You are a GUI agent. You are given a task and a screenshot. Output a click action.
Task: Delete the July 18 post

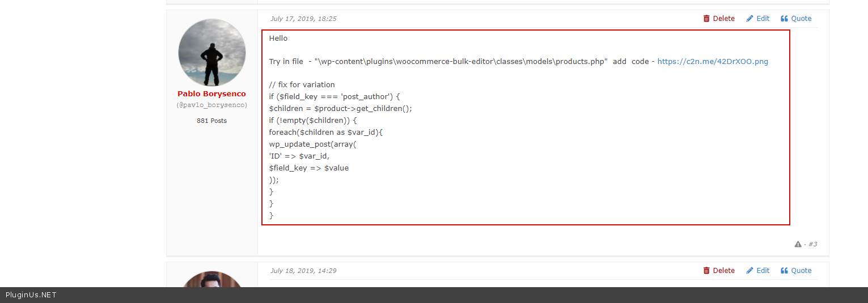[x=719, y=271]
